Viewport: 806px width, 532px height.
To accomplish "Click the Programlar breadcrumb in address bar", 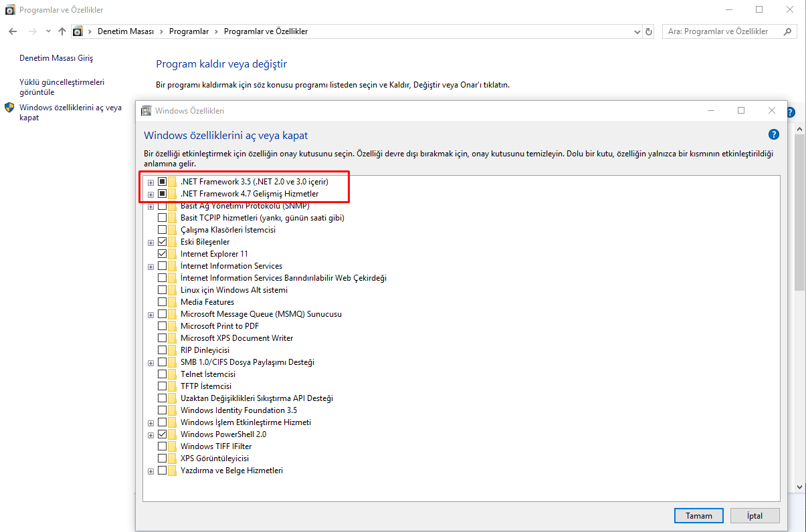I will (189, 31).
